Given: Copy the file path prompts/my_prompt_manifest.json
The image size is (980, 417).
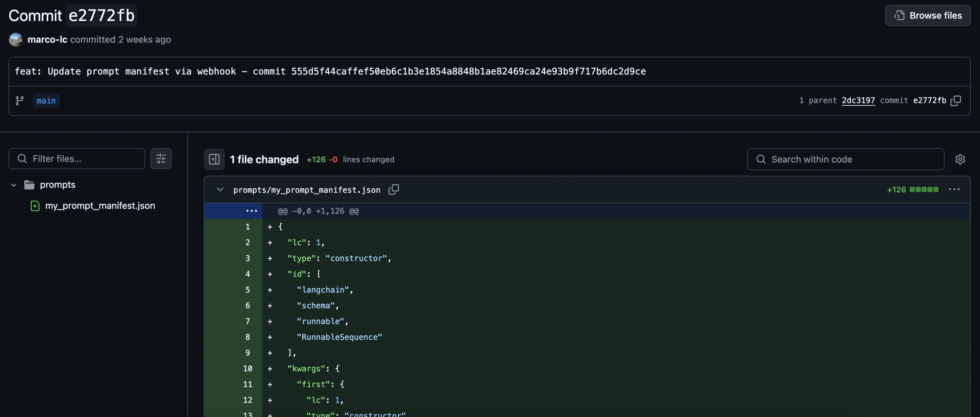Looking at the screenshot, I should [x=393, y=190].
